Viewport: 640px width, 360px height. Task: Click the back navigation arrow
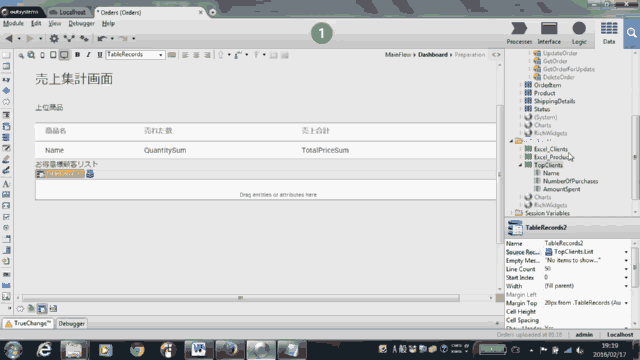pos(9,38)
